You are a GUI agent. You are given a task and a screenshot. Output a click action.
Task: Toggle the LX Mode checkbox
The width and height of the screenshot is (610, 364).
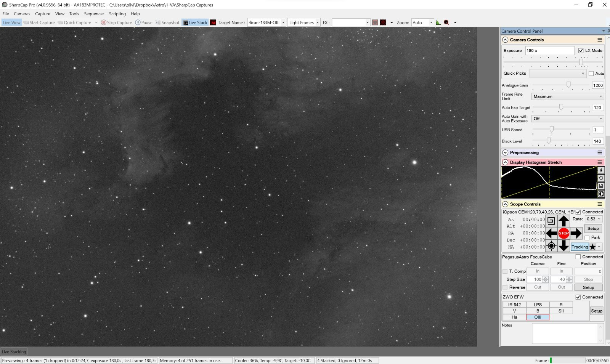pos(581,51)
